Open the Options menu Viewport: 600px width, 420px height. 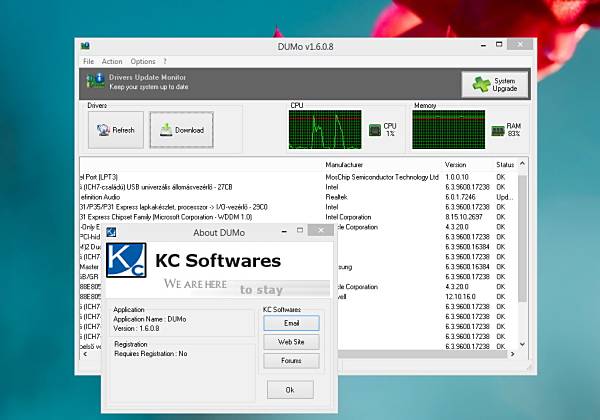pyautogui.click(x=143, y=61)
